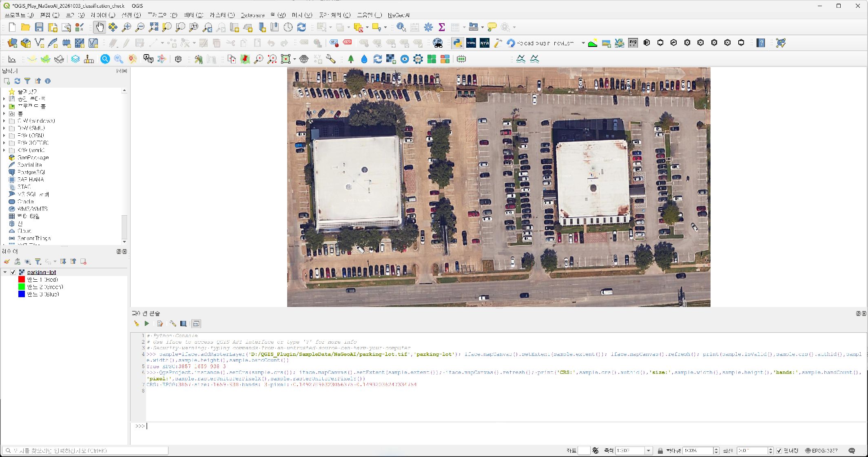The width and height of the screenshot is (868, 457).
Task: Clear the Python console with broom icon
Action: [x=136, y=324]
